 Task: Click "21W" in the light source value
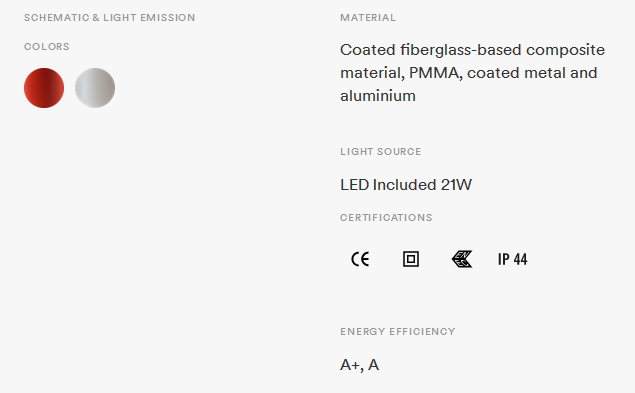456,185
